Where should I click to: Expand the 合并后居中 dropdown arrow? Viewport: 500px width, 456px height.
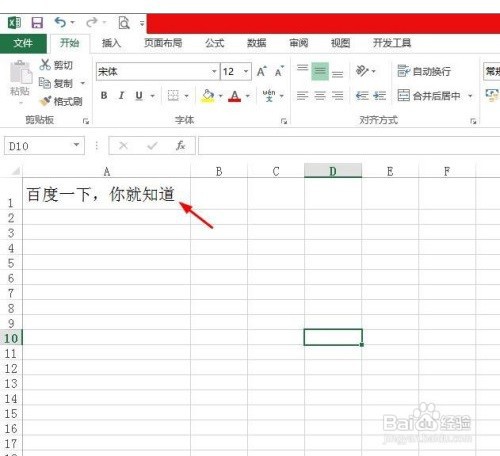[470, 96]
